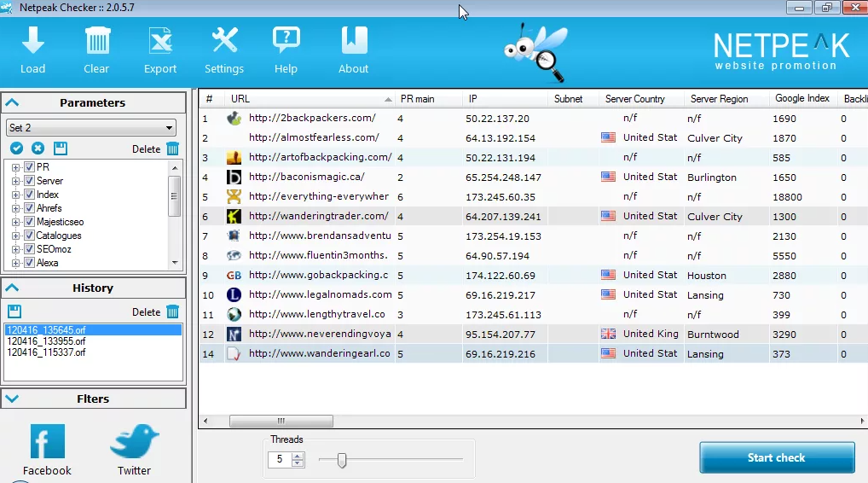The image size is (868, 483).
Task: Expand the PR tree node
Action: point(15,167)
